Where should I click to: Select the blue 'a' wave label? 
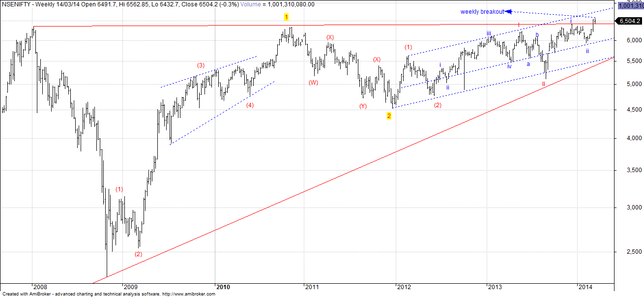(x=528, y=63)
